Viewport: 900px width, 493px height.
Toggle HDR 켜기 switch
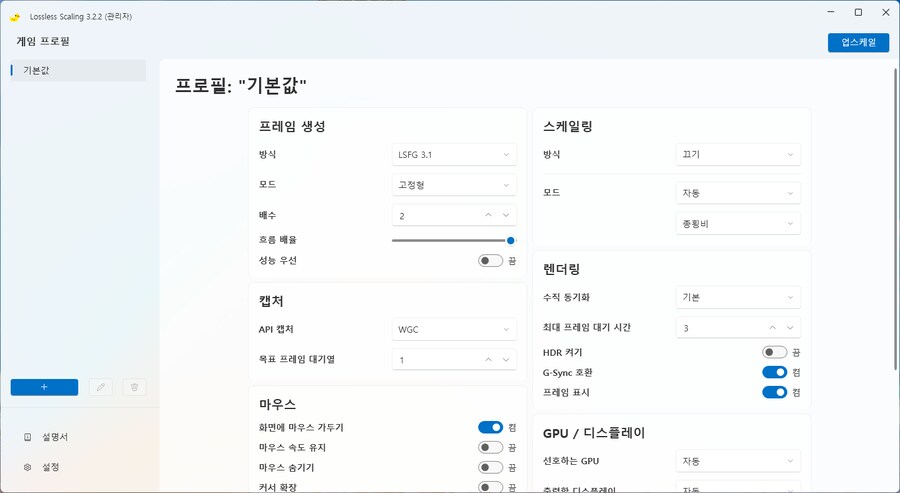click(x=774, y=352)
